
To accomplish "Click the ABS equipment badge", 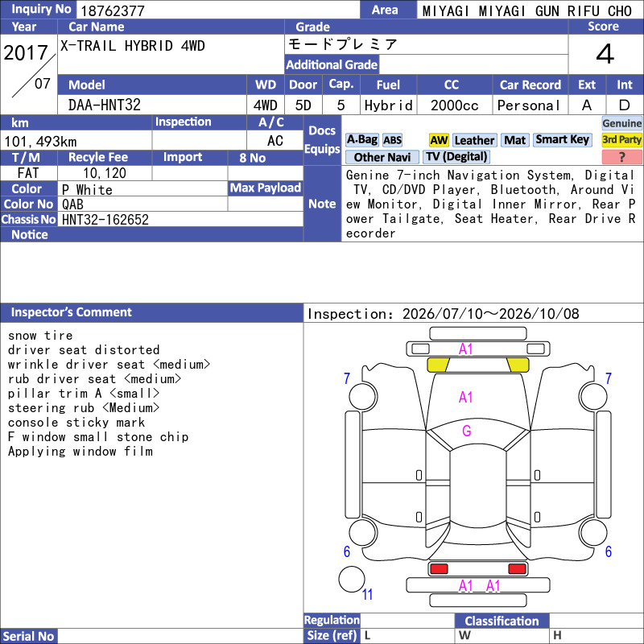I will pyautogui.click(x=392, y=140).
